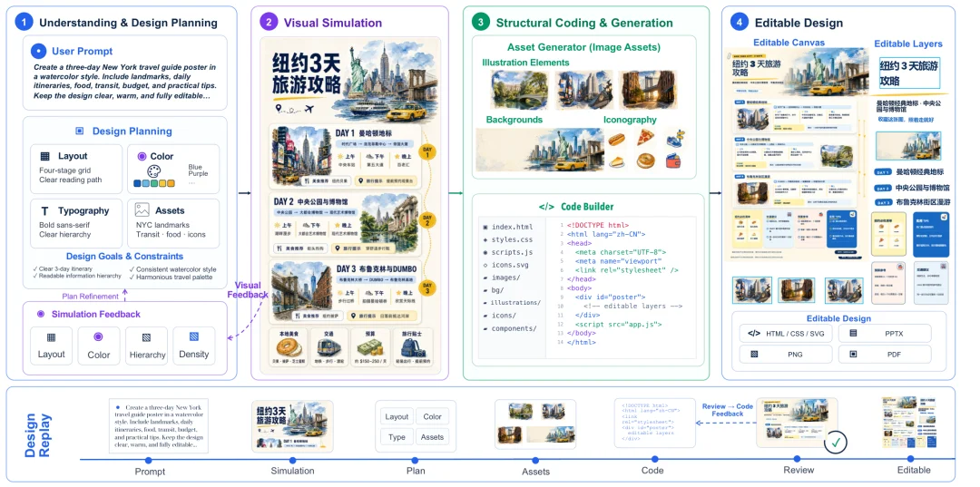Screen dimensions: 980x487
Task: Select the Layout button in Simulation Feedback
Action: click(51, 346)
